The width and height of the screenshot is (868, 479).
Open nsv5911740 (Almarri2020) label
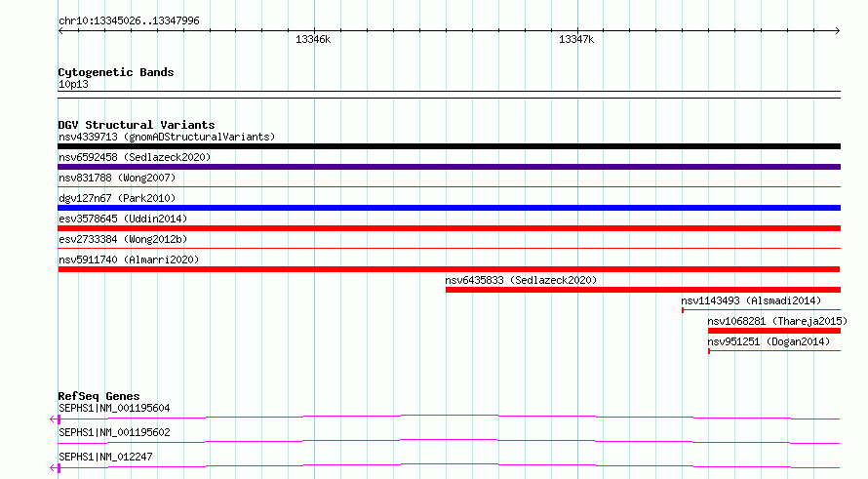pyautogui.click(x=129, y=259)
